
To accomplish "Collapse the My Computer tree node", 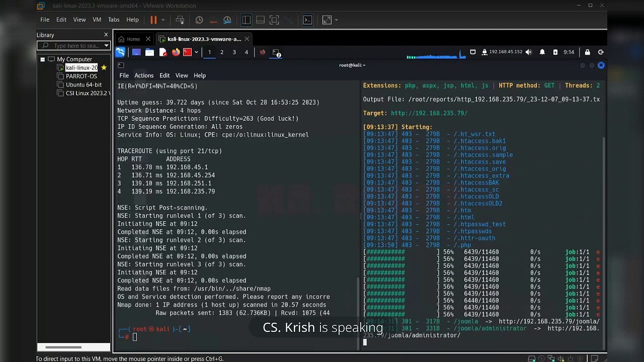I will click(43, 59).
